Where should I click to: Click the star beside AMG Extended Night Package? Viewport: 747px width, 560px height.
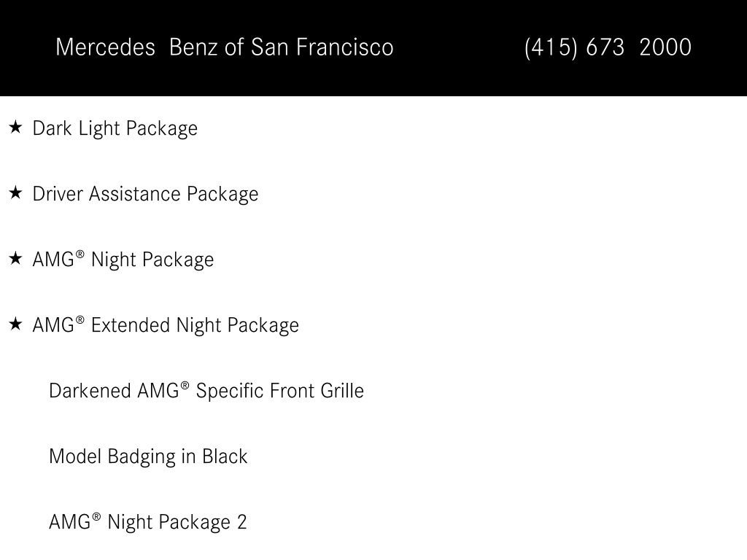coord(16,324)
